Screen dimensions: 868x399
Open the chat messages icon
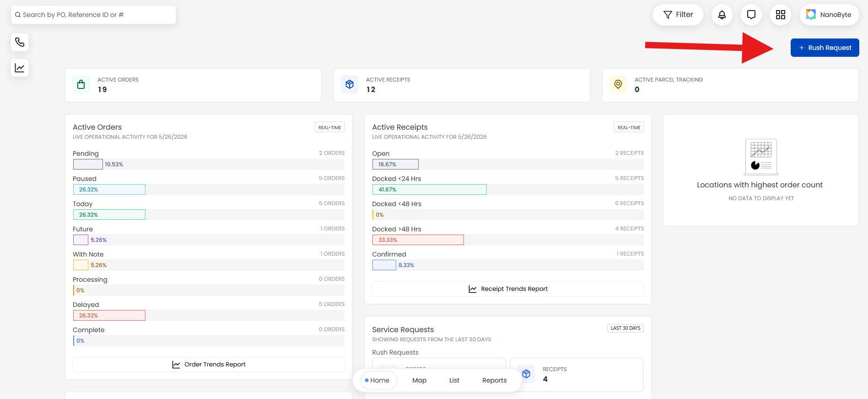(x=751, y=15)
